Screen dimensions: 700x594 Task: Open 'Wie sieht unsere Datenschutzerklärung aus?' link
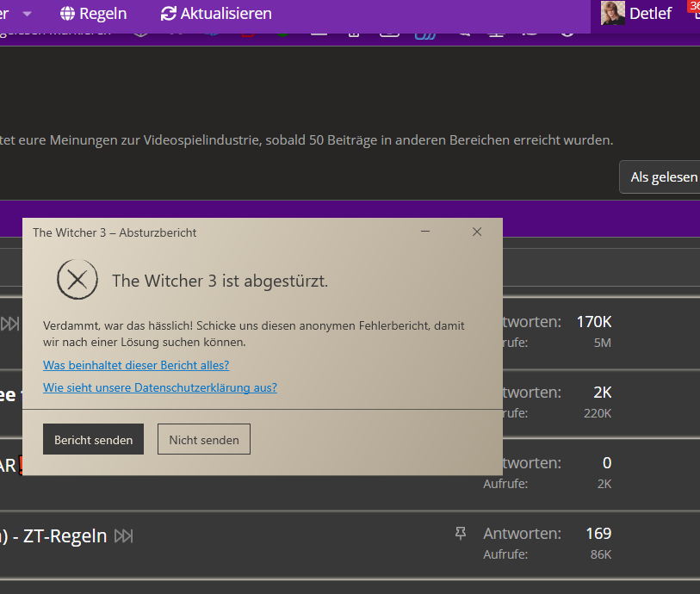pyautogui.click(x=160, y=387)
